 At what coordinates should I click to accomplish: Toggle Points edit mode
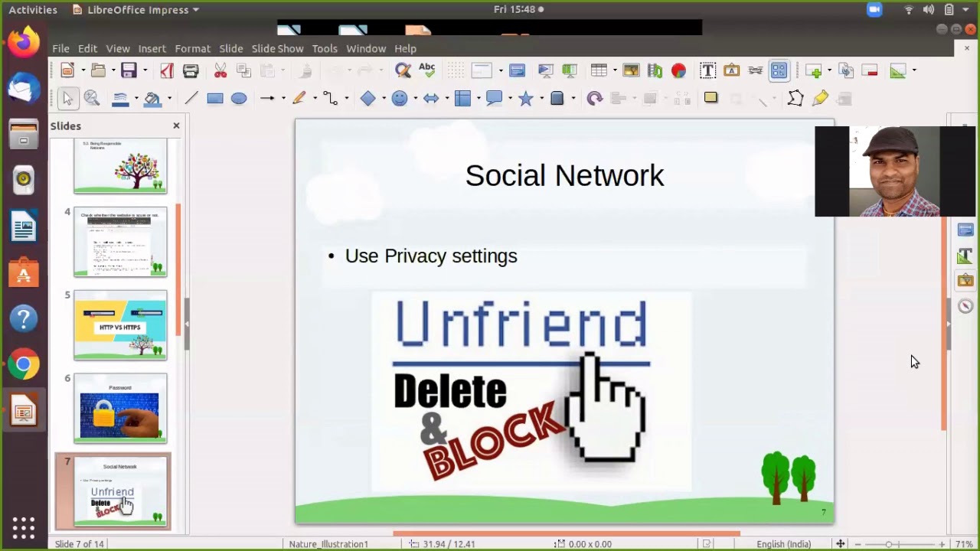pos(795,99)
